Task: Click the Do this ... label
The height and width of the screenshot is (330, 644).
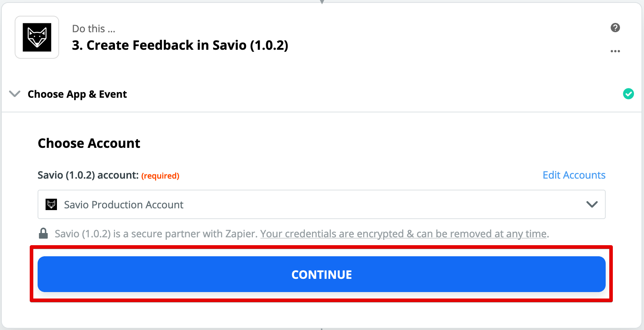Action: pyautogui.click(x=93, y=29)
